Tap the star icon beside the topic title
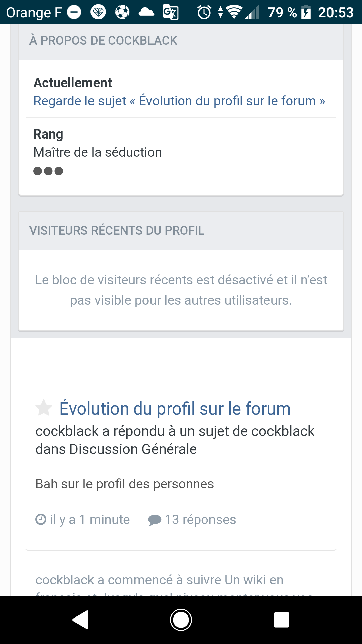The width and height of the screenshot is (362, 644). tap(44, 408)
